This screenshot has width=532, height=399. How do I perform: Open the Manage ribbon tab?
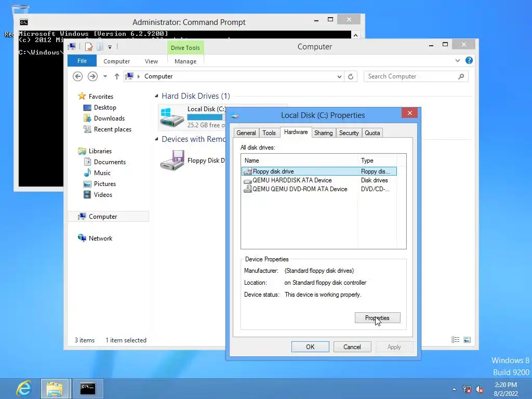(x=185, y=61)
